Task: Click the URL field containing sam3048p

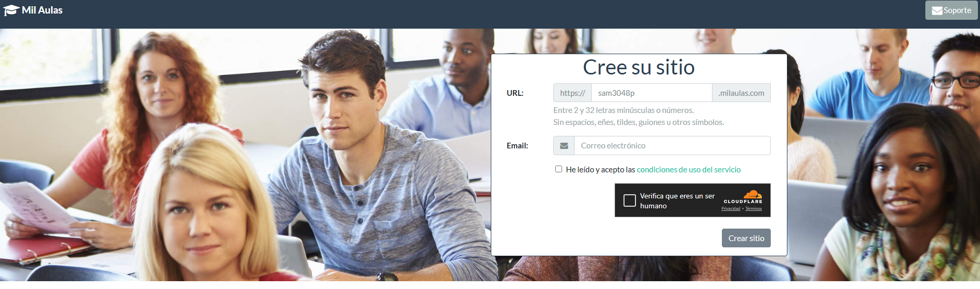Action: [x=652, y=93]
